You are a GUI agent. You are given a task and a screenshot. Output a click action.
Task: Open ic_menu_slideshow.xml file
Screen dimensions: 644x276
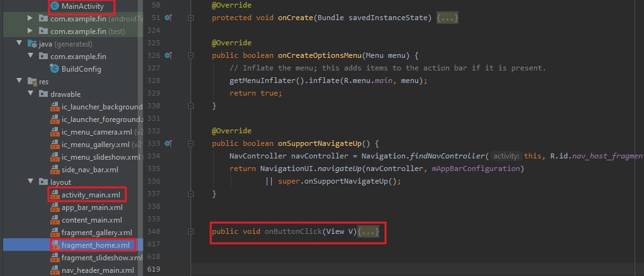(101, 157)
